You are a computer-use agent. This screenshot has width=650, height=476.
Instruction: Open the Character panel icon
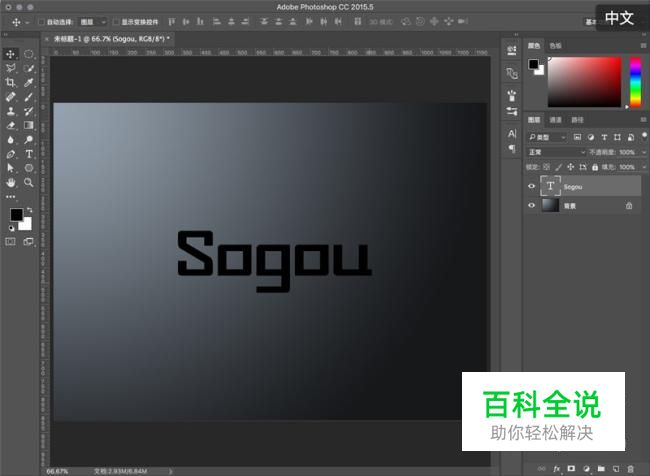coord(512,134)
